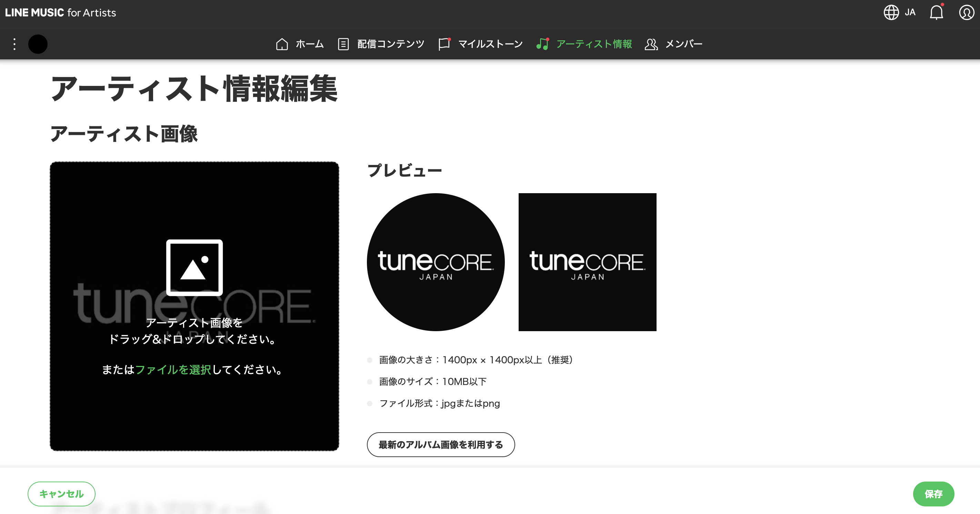Open the globe language icon

(891, 12)
